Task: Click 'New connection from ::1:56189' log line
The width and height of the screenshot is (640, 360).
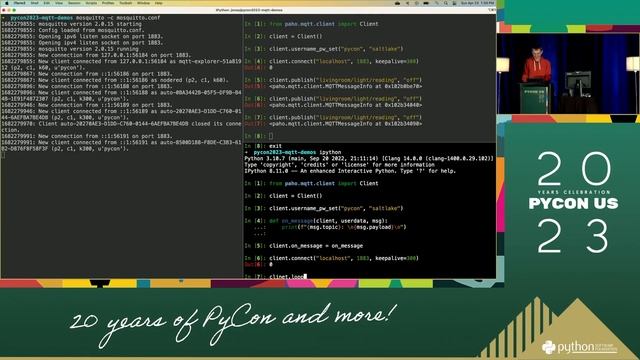Action: point(87,105)
